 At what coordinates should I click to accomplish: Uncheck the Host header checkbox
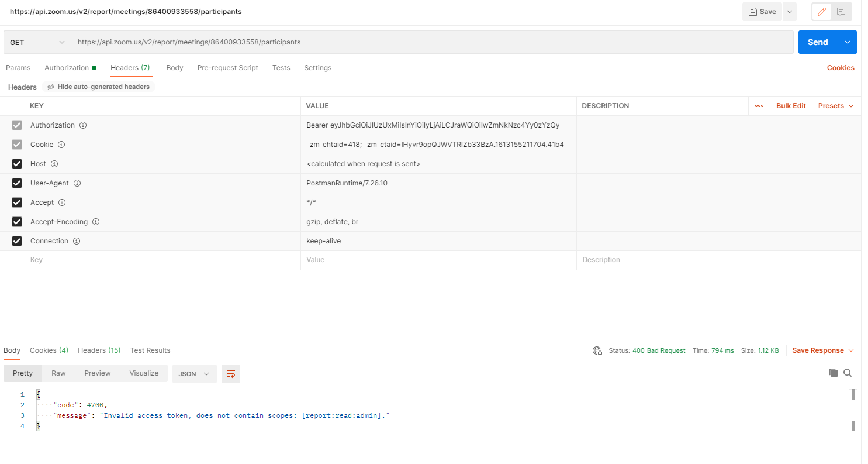(17, 164)
